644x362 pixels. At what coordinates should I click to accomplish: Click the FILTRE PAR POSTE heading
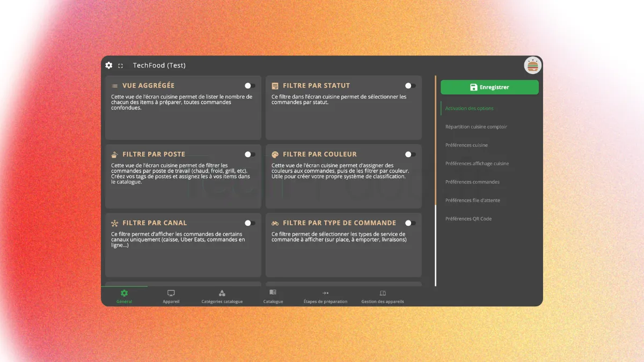coord(153,154)
